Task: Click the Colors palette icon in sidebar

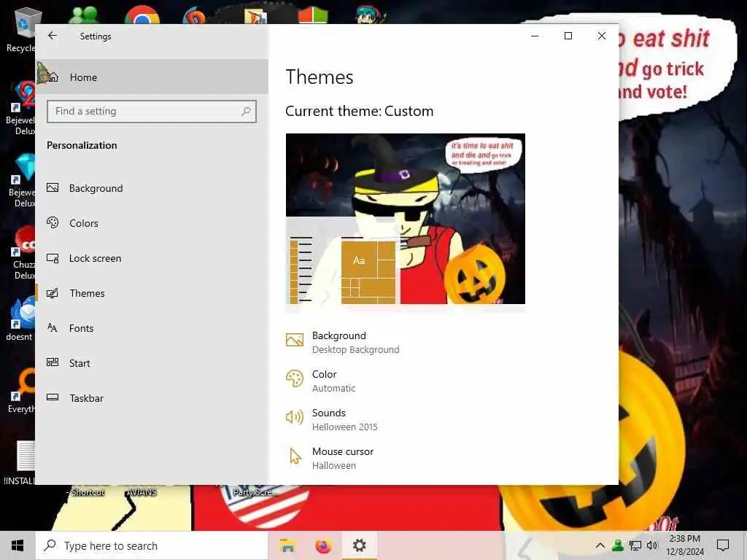Action: tap(53, 222)
